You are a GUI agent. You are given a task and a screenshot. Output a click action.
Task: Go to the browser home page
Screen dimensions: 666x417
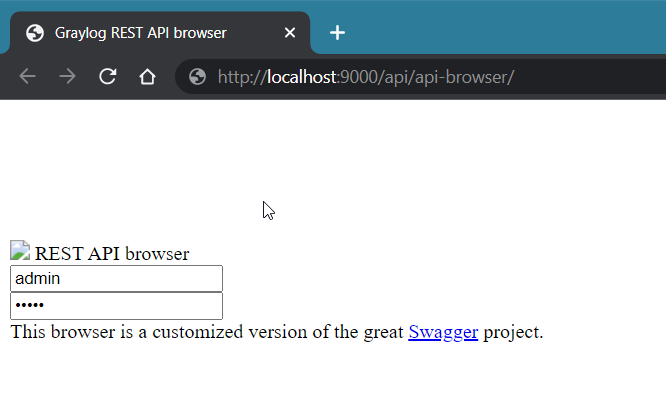point(147,77)
